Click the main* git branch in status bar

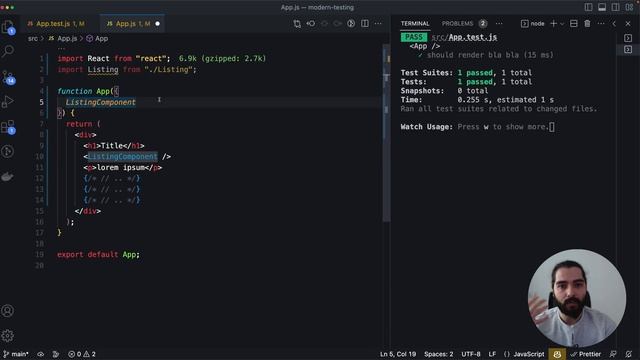tap(16, 354)
